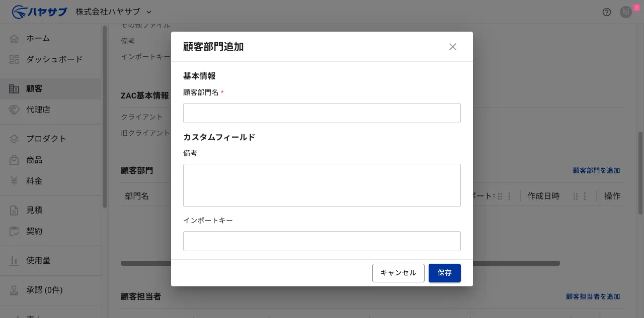
Task: Click the 部門名 column header
Action: (x=137, y=196)
